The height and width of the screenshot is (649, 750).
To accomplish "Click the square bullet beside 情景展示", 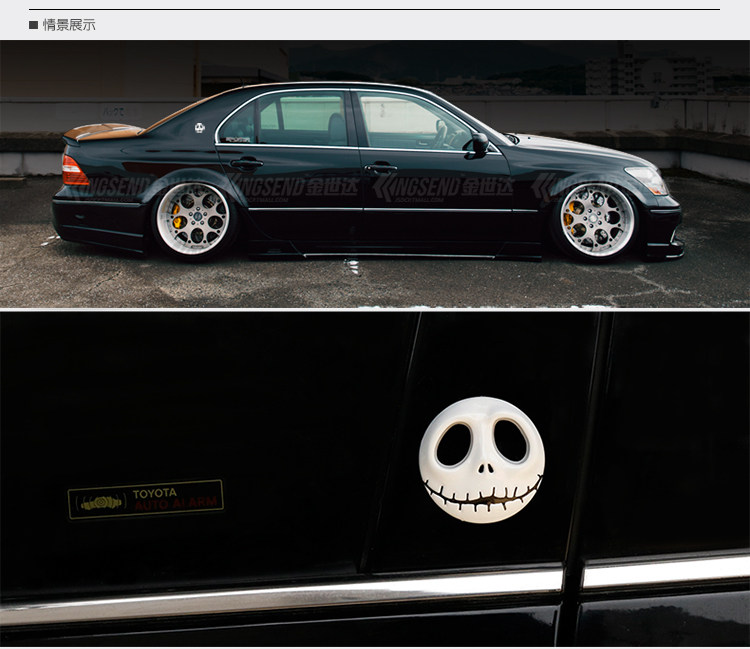I will pos(33,25).
